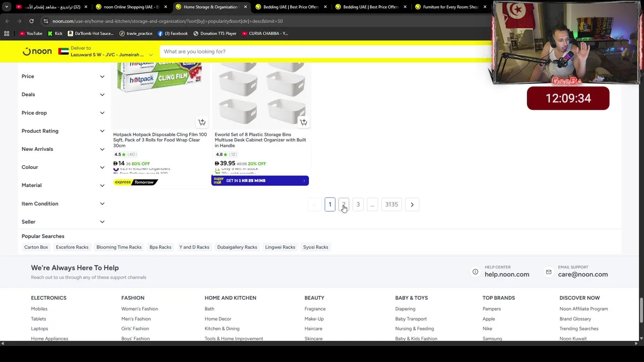The width and height of the screenshot is (644, 362).
Task: Open Da'Bomb Hot Sauce bookmark
Action: coord(90,33)
